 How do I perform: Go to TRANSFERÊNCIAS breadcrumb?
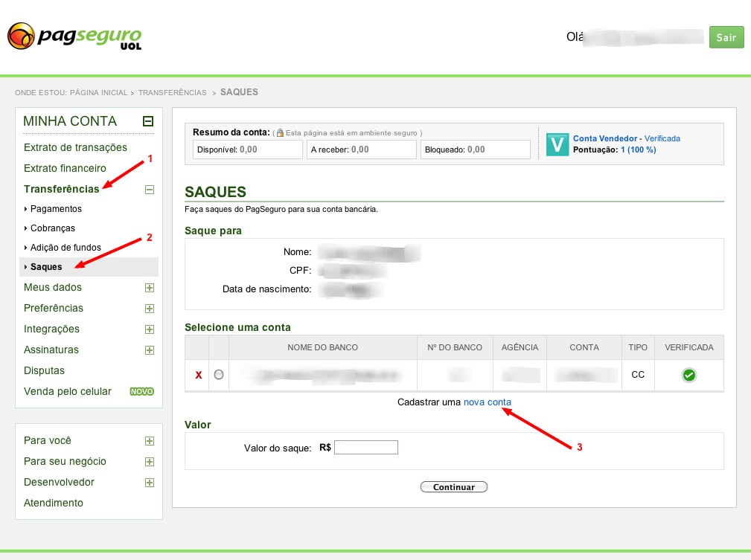[x=173, y=92]
